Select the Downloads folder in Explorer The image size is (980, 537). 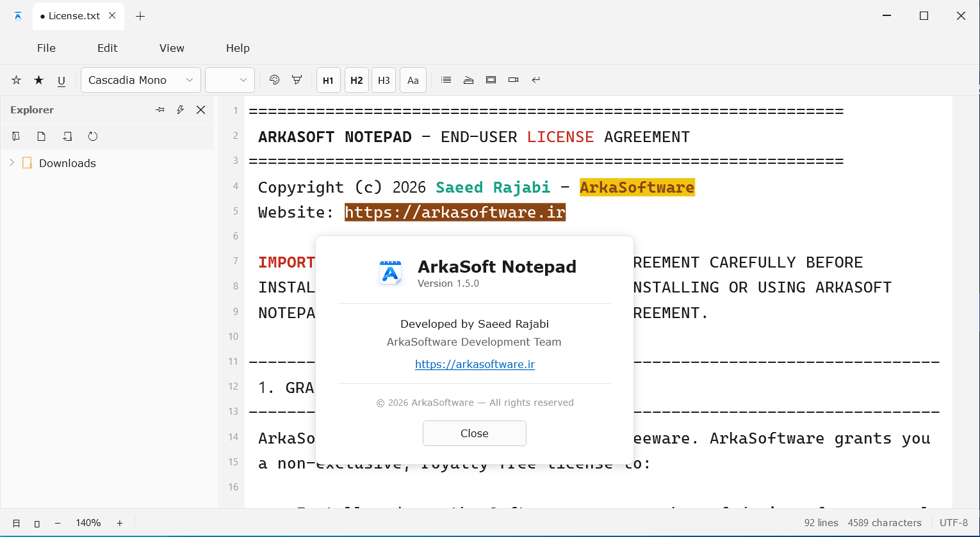(67, 163)
